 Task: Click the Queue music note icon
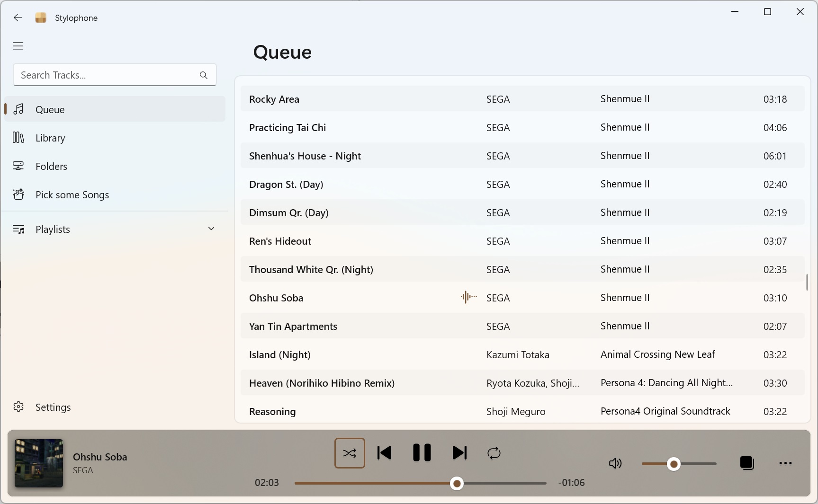click(x=18, y=109)
